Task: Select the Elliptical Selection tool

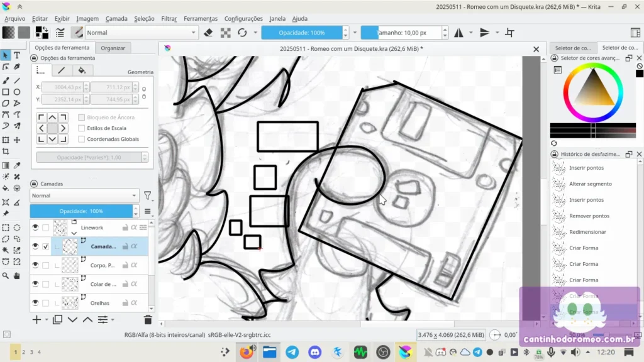Action: 17,228
